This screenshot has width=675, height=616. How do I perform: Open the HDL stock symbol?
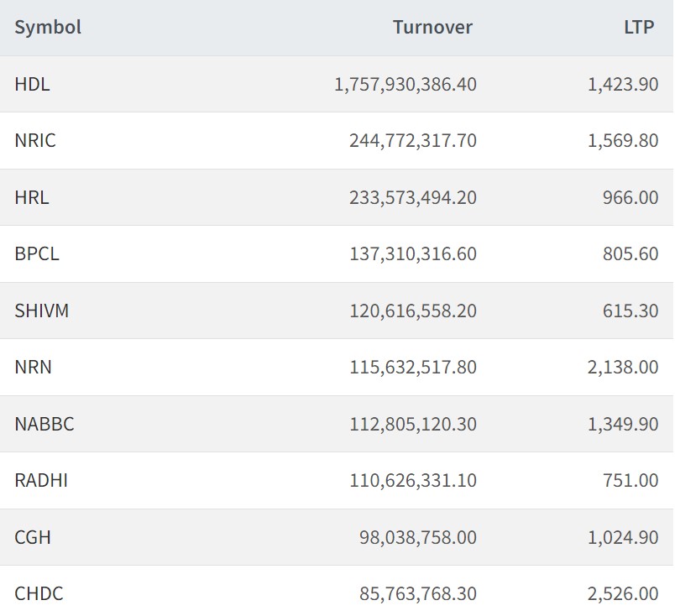point(32,84)
